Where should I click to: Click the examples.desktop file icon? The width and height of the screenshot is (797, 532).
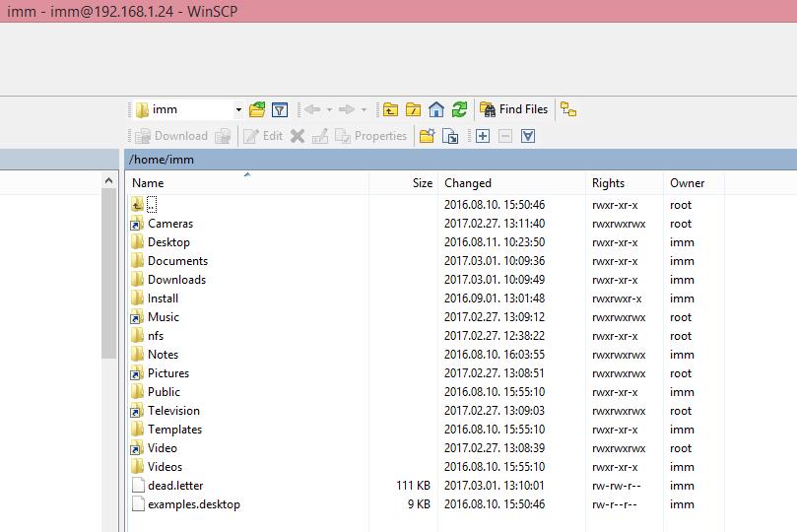click(138, 504)
